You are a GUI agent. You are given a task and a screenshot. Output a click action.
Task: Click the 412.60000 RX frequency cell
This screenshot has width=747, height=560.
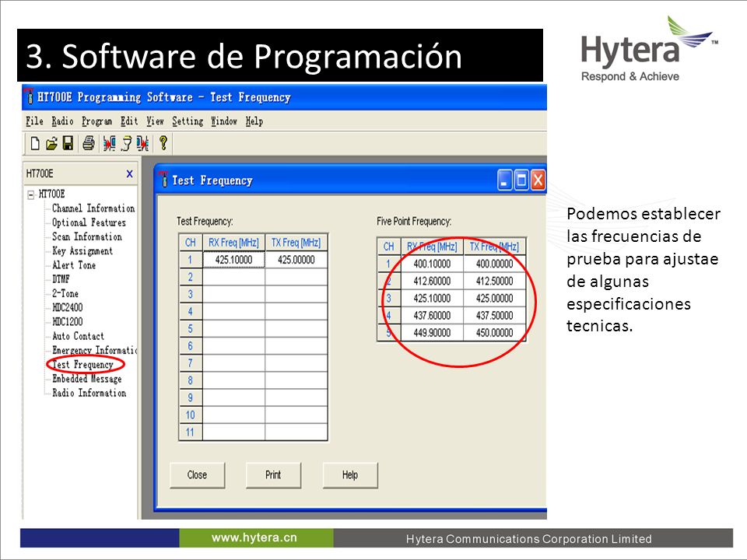click(432, 281)
